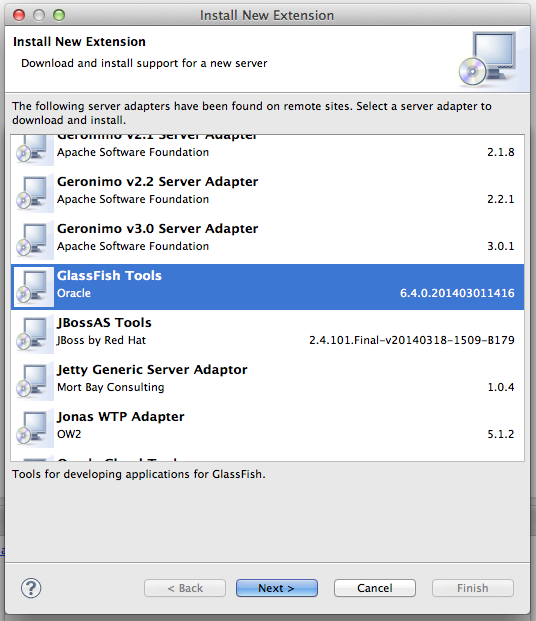Click the disabled Back button
Viewport: 536px width, 621px height.
(x=185, y=588)
